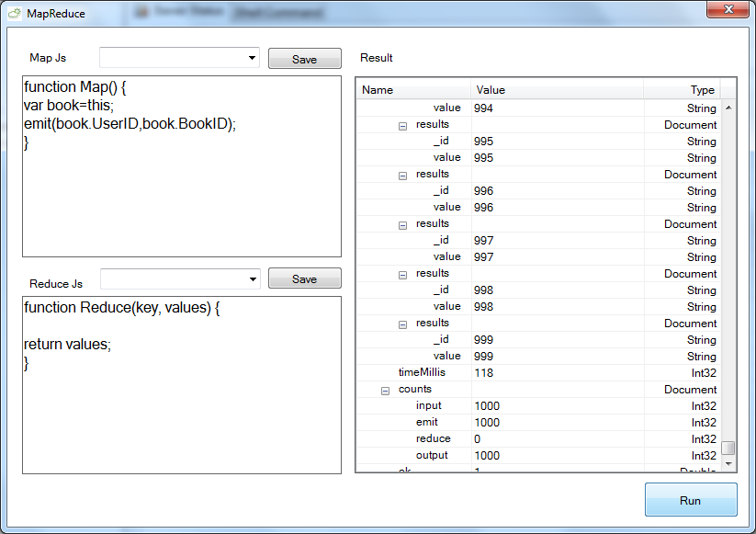This screenshot has height=534, width=756.
Task: Click inside the Map function editor
Action: (182, 166)
